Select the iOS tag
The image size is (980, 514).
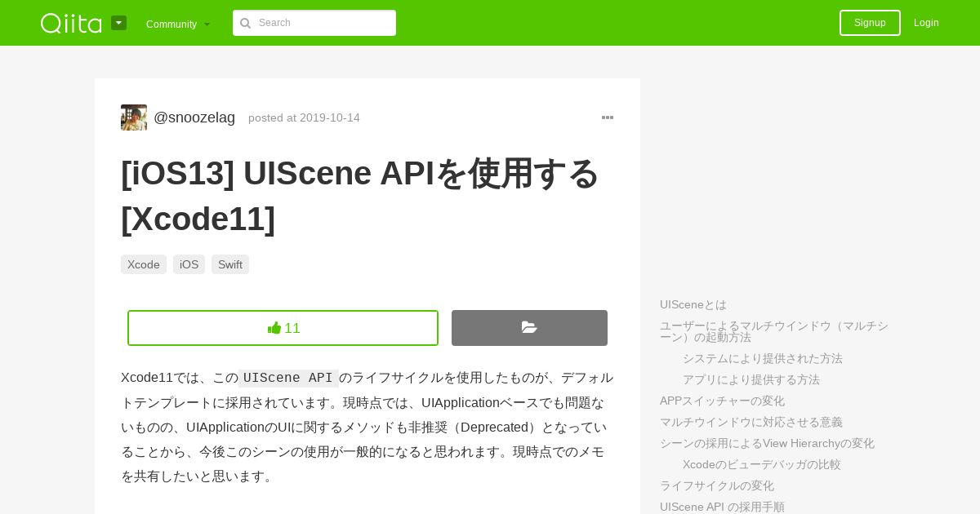[x=189, y=264]
